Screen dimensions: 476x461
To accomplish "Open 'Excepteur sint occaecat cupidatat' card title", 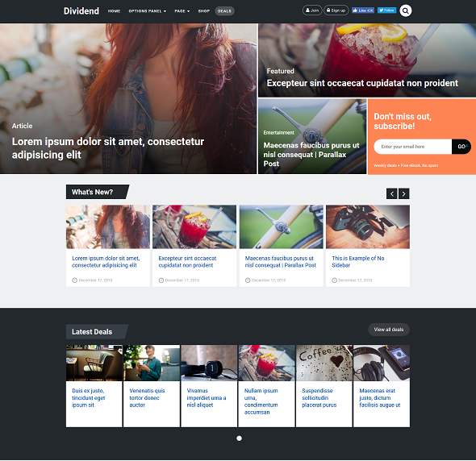I will tap(187, 262).
